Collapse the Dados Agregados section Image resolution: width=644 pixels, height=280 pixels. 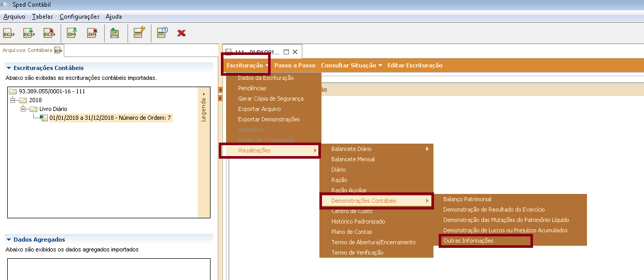click(x=9, y=240)
